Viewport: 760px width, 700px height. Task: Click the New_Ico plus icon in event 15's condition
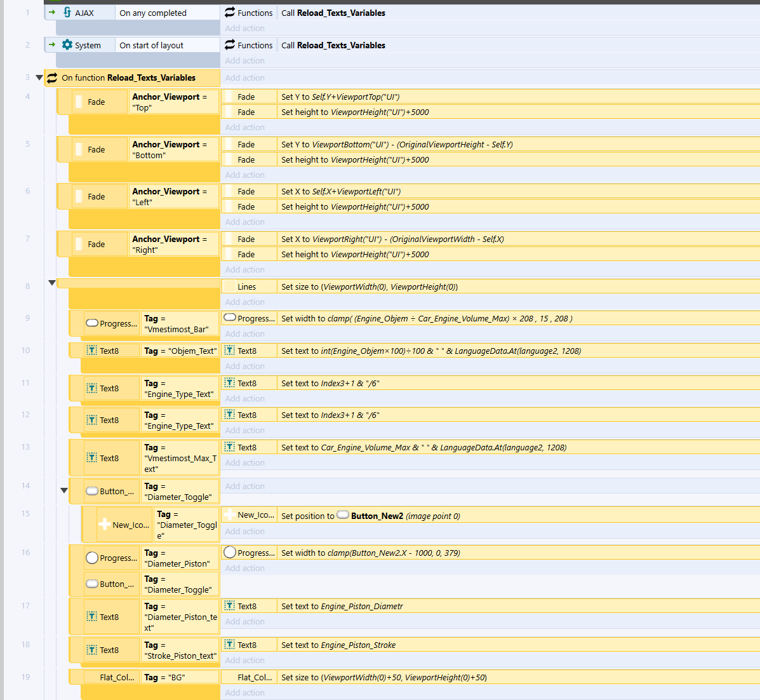point(104,525)
